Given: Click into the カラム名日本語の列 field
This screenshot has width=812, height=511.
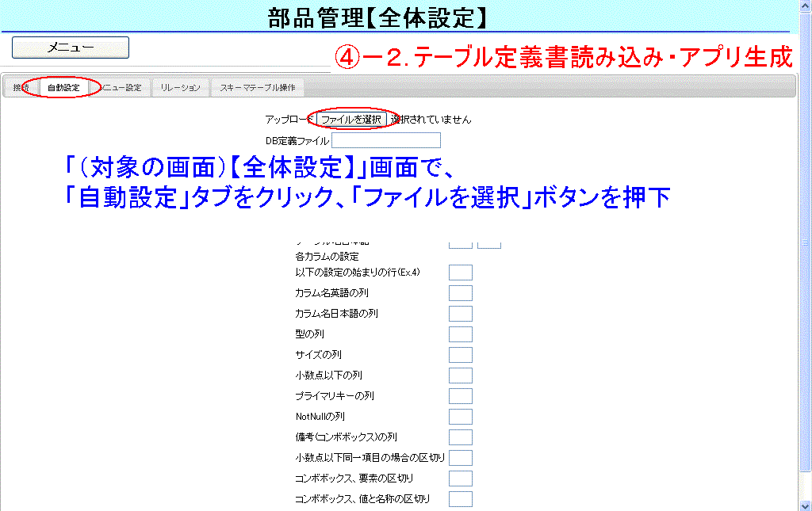Looking at the screenshot, I should (x=460, y=315).
